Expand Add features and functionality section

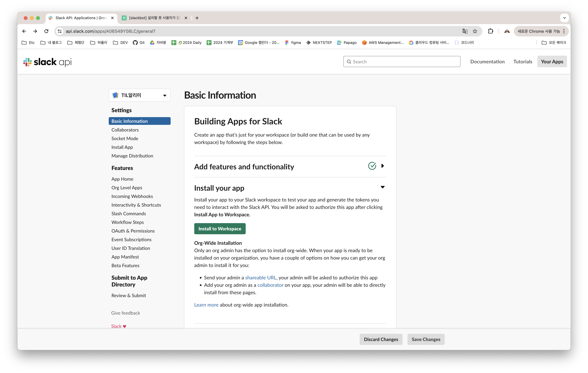coord(382,166)
